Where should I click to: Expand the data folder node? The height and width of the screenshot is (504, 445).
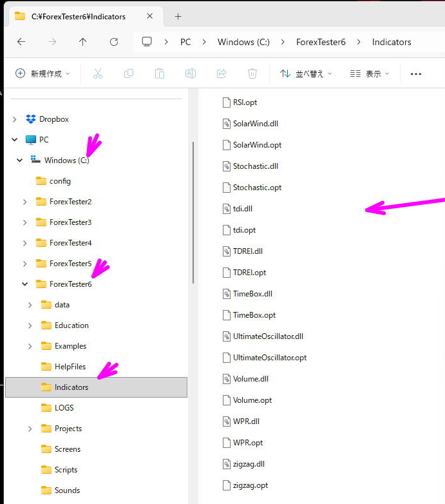point(30,305)
